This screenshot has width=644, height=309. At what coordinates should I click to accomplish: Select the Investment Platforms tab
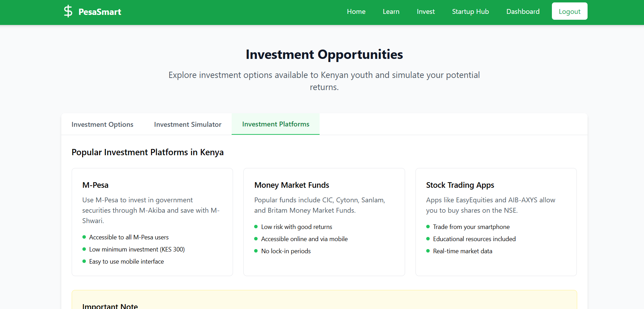pos(276,124)
